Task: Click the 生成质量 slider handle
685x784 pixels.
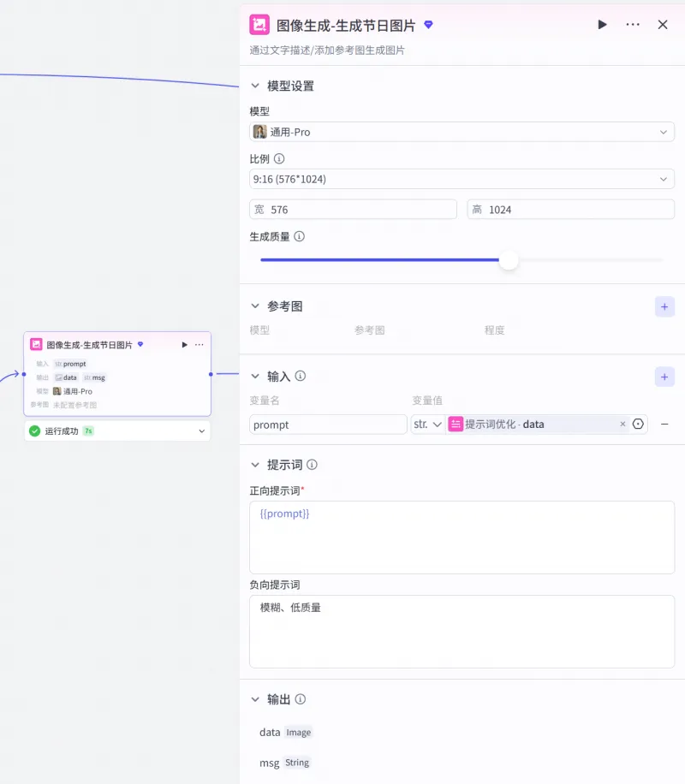Action: click(509, 260)
